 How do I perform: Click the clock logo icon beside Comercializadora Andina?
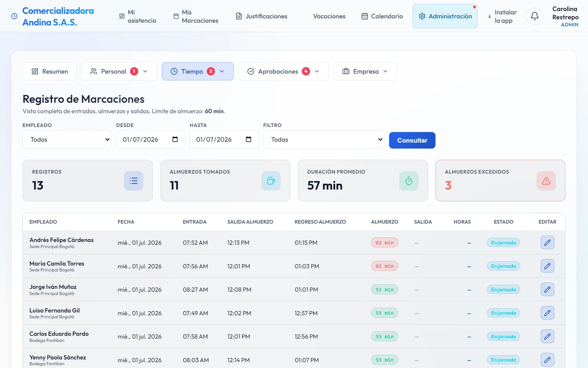point(14,16)
